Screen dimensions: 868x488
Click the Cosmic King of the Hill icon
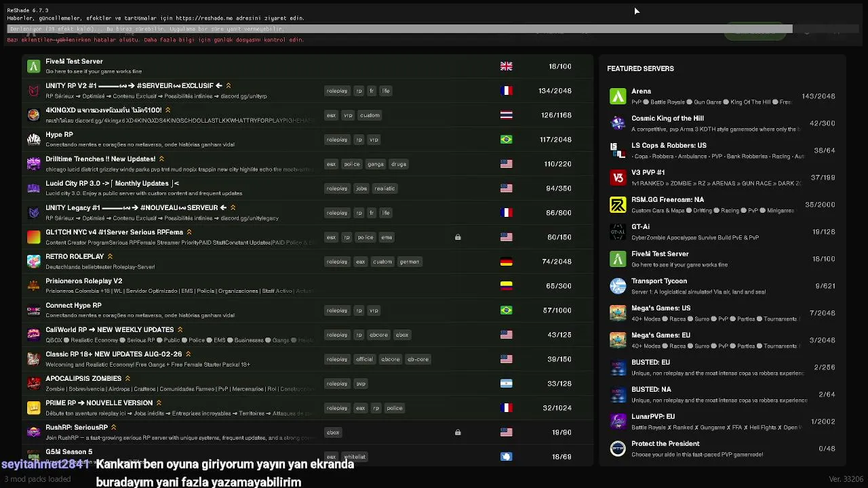point(618,123)
